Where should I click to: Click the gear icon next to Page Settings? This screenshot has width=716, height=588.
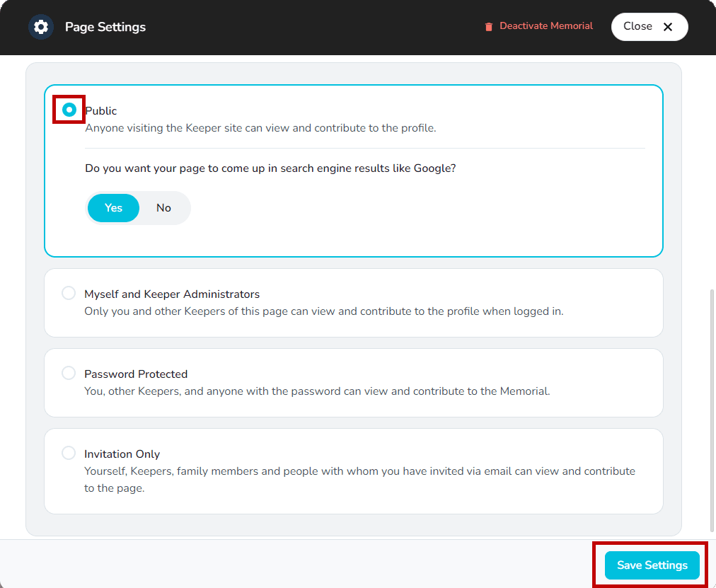click(40, 26)
